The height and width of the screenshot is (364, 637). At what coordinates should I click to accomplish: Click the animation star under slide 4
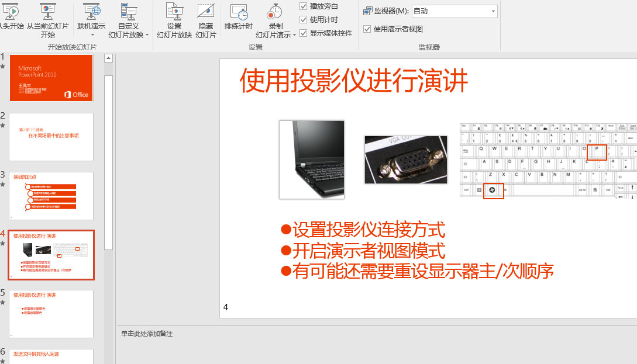3,244
